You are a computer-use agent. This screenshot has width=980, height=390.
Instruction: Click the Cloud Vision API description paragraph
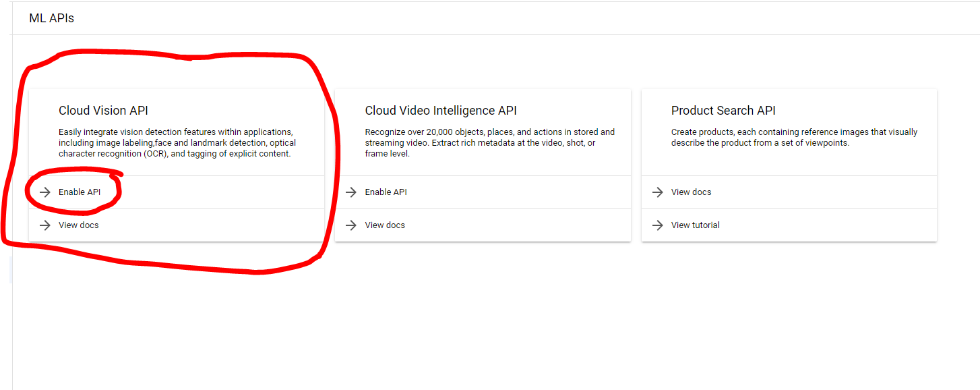click(177, 143)
